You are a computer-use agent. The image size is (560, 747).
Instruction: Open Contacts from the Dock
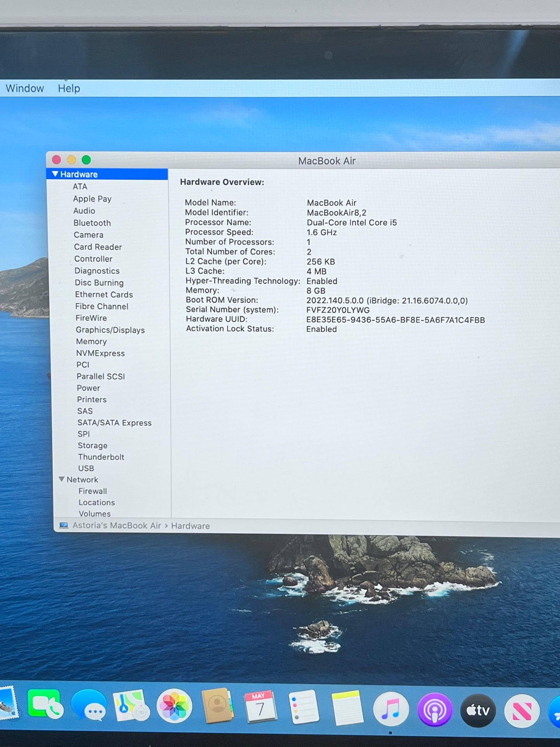(x=217, y=706)
